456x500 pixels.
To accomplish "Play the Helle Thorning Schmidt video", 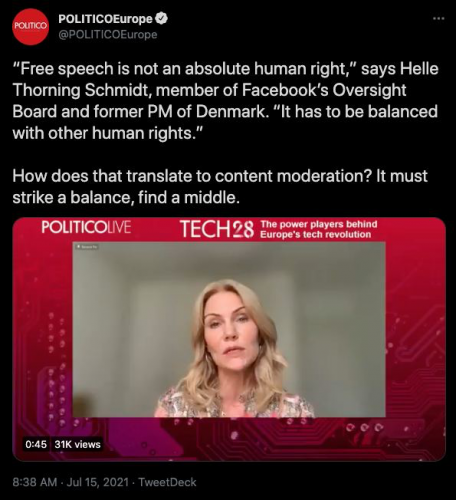I will (229, 339).
